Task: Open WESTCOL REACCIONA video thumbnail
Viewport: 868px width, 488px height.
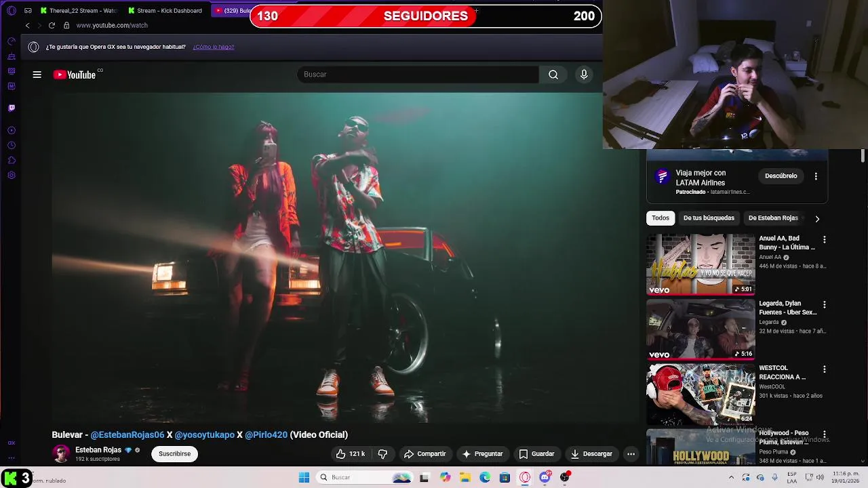Action: pyautogui.click(x=701, y=394)
